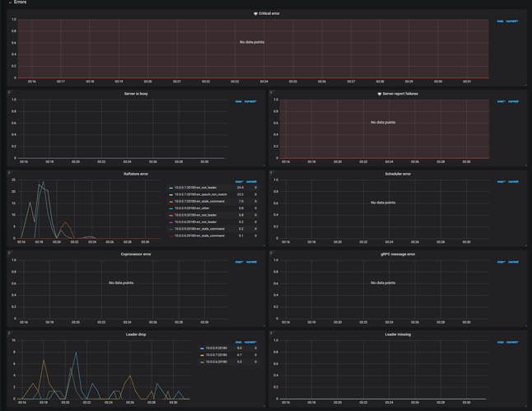Toggle first 10.0.0.5:20180 series in Leader drop

click(x=216, y=348)
